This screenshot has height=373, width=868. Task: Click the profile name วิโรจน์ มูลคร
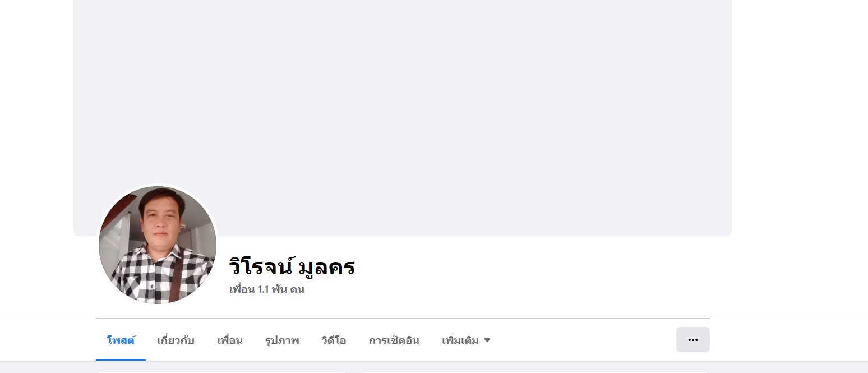pos(292,266)
